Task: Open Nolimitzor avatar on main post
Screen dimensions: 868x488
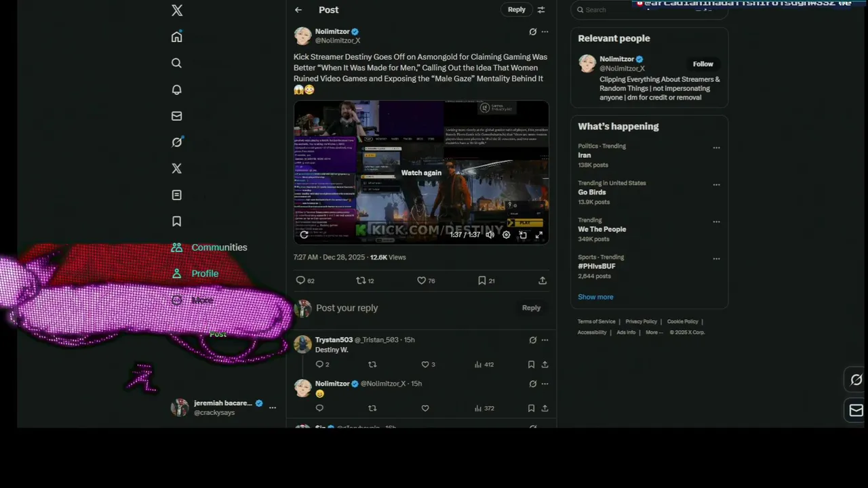Action: 302,36
